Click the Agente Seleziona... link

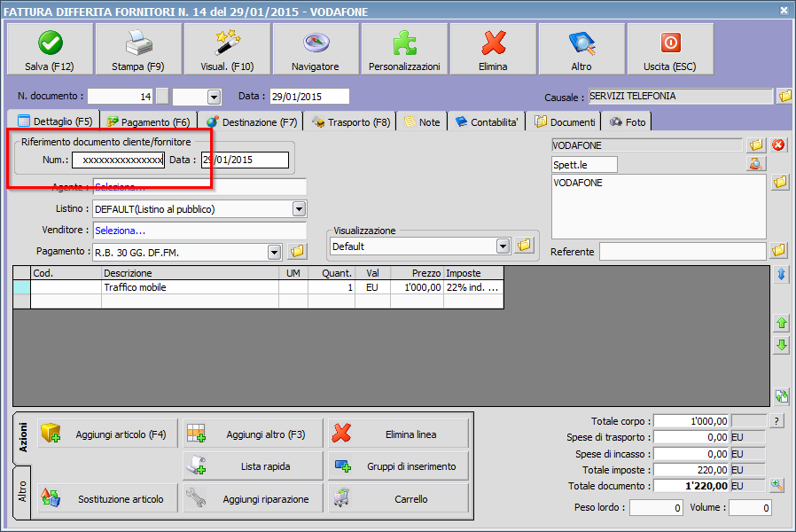pyautogui.click(x=120, y=187)
